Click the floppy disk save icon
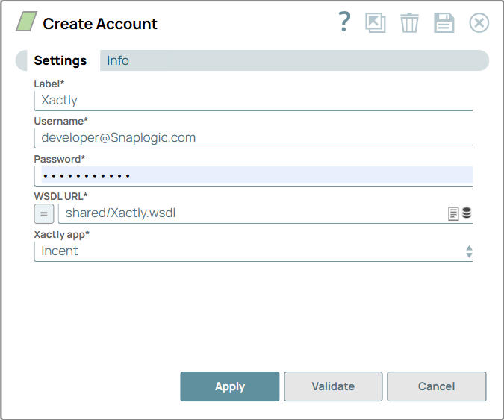This screenshot has width=504, height=420. point(444,23)
